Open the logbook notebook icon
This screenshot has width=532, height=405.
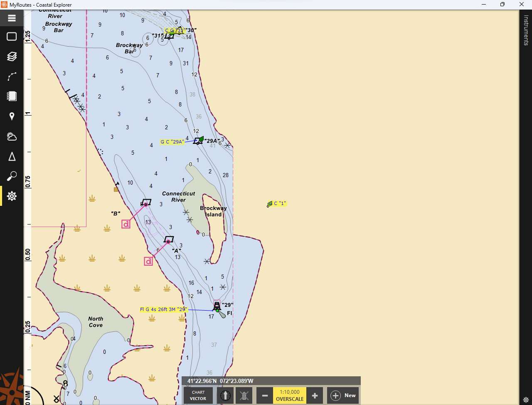(x=12, y=96)
